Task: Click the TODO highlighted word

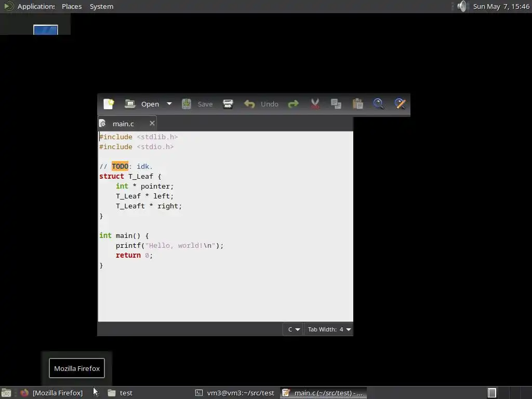Action: pos(120,166)
